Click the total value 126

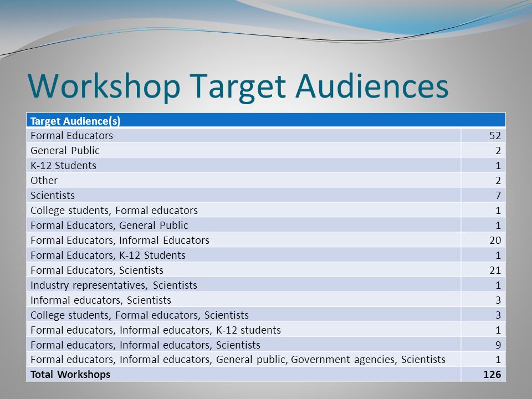point(492,374)
